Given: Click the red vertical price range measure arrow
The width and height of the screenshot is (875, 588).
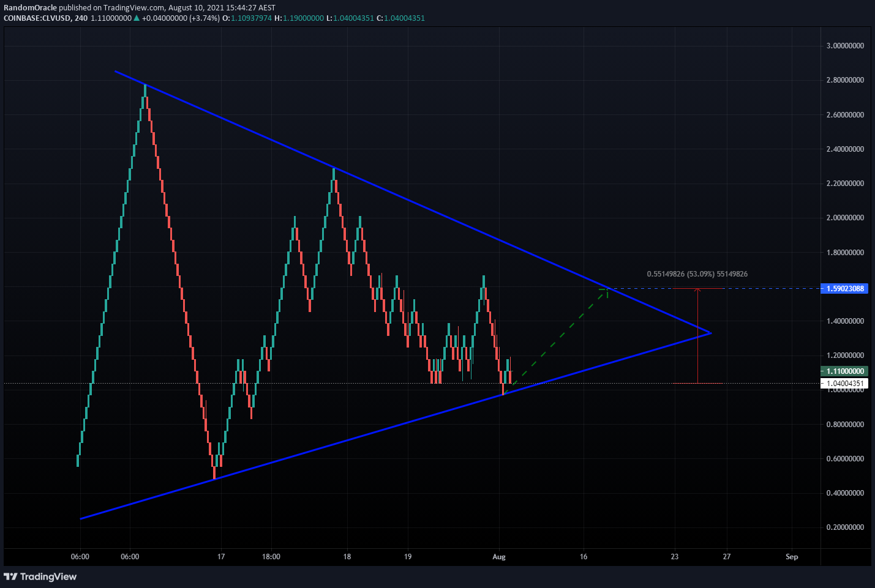Looking at the screenshot, I should pyautogui.click(x=697, y=335).
